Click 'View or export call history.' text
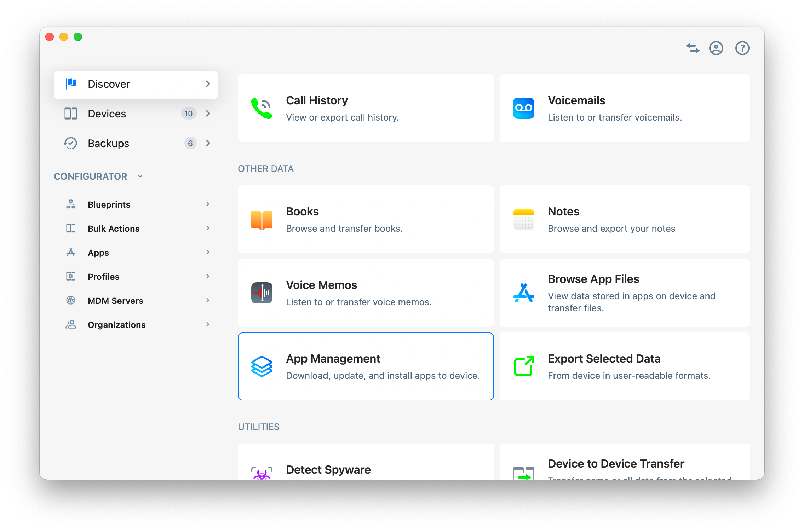Image resolution: width=804 pixels, height=532 pixels. [342, 117]
